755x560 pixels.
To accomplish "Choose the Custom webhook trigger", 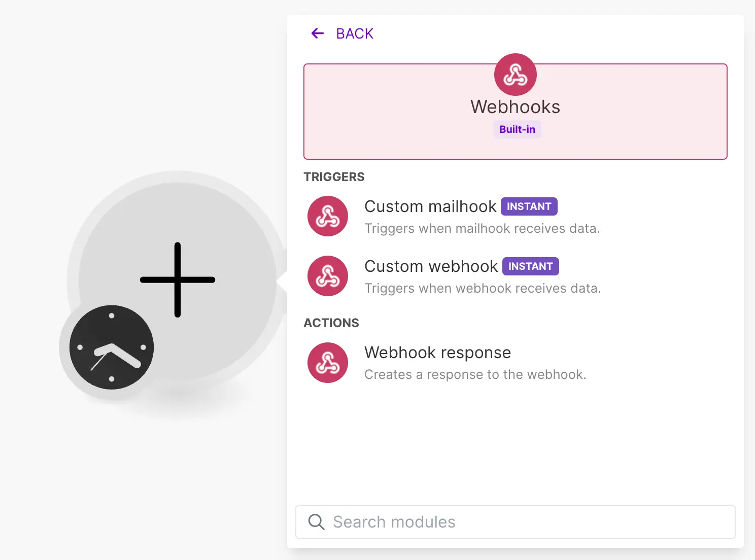I will 431,266.
